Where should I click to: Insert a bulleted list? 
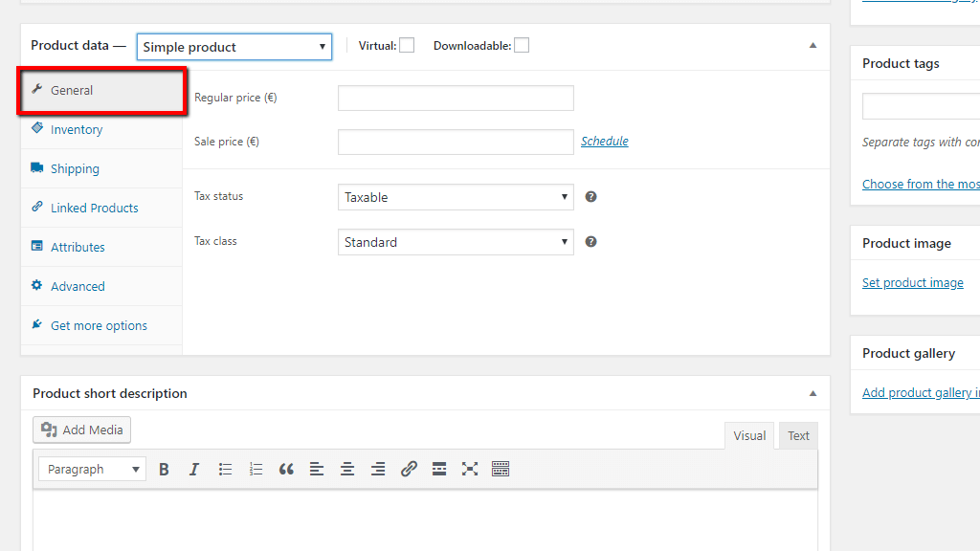tap(225, 469)
